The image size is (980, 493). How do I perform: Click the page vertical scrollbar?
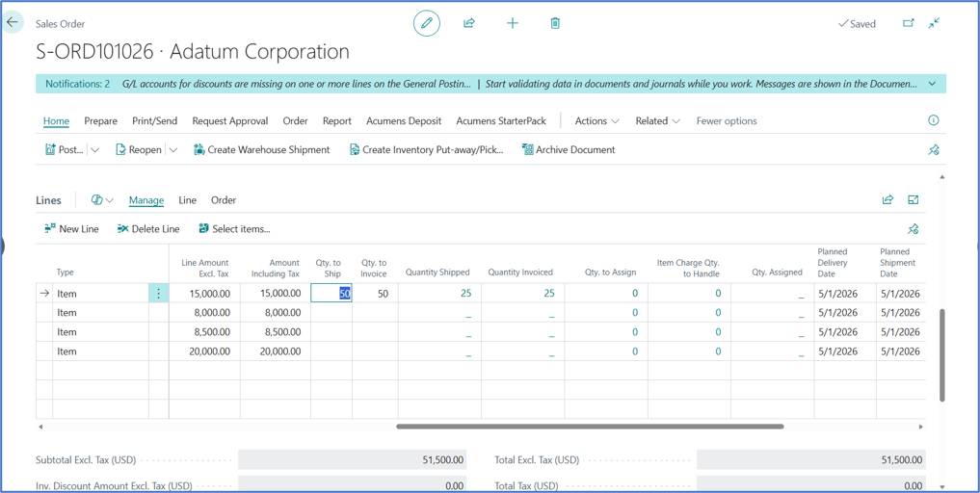942,354
